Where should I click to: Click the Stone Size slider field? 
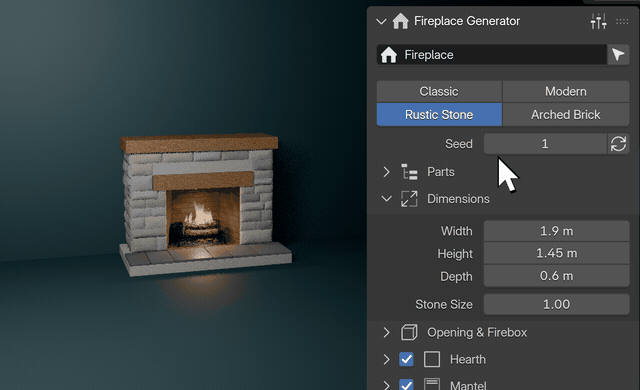[x=556, y=304]
